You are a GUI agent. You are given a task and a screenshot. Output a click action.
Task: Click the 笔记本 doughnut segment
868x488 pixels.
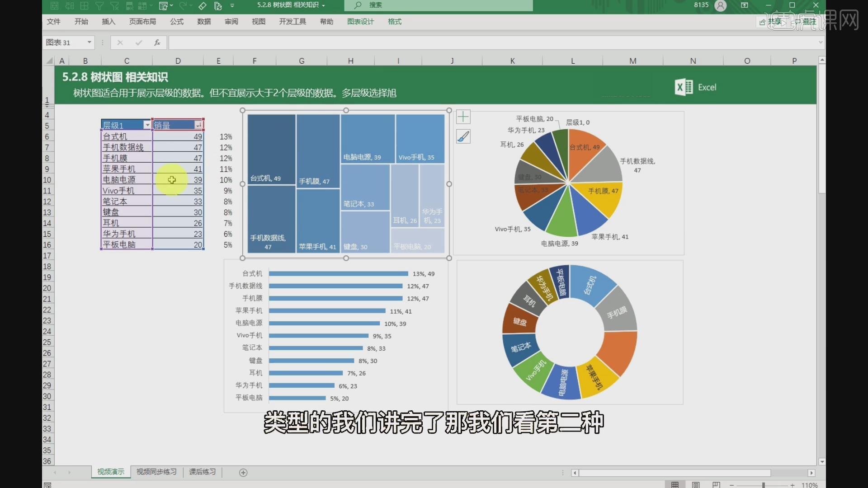click(x=520, y=348)
